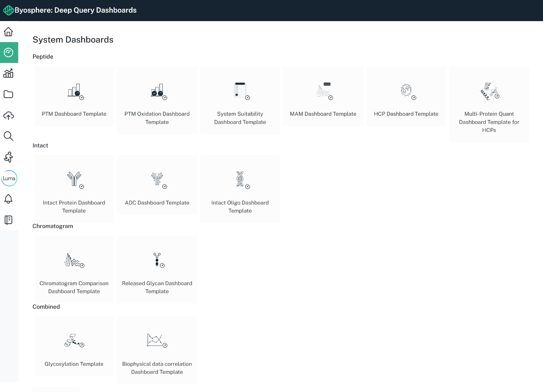Open Released Glycan Dashboard Template
Viewport: 543px width, 392px height.
(157, 269)
